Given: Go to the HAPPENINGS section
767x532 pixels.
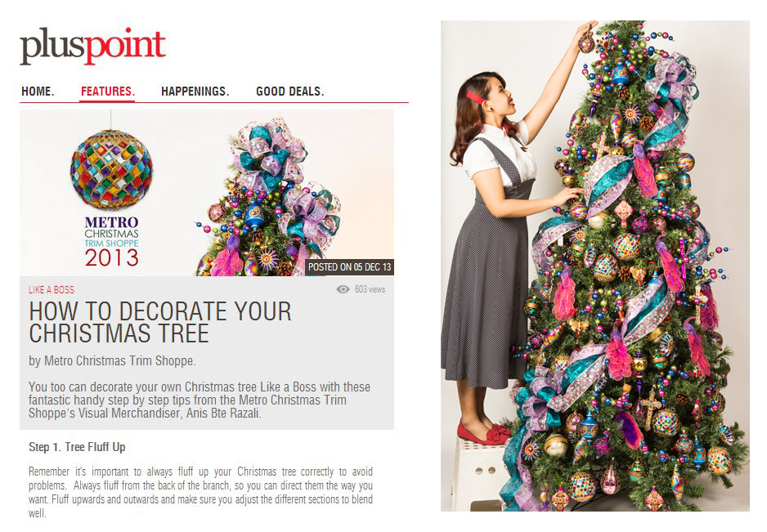Looking at the screenshot, I should (195, 92).
